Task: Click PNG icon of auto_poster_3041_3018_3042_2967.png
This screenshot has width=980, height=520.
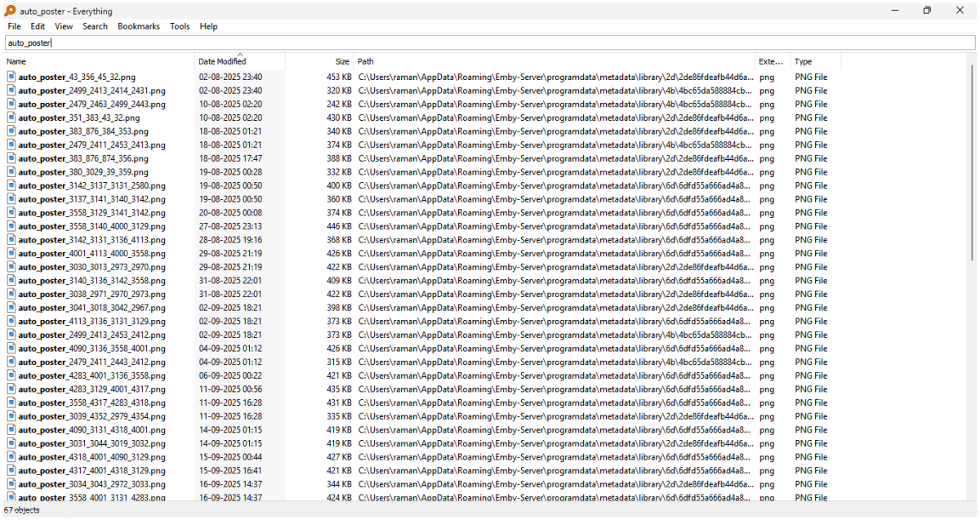Action: pyautogui.click(x=11, y=307)
